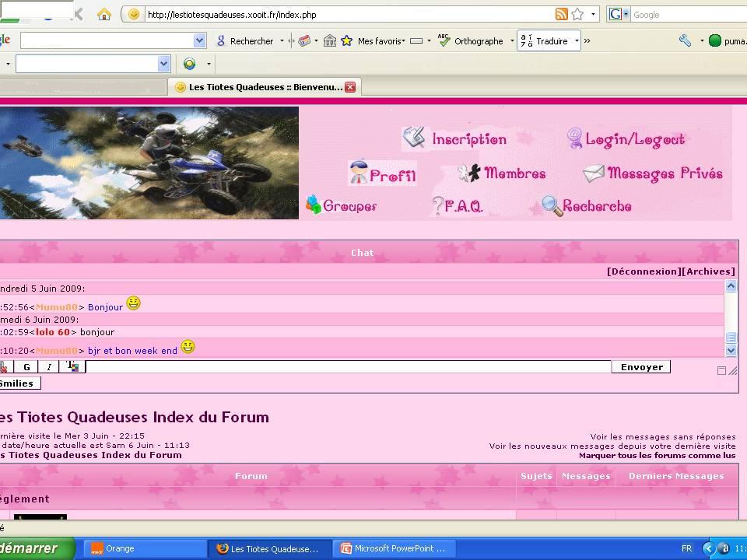Expand the Google toolbar search box dropdown
747x560 pixels.
point(199,40)
